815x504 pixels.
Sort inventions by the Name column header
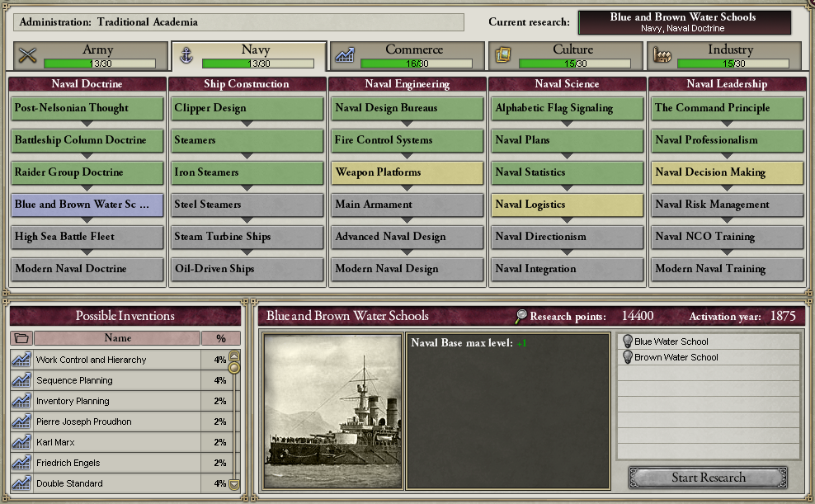point(117,338)
